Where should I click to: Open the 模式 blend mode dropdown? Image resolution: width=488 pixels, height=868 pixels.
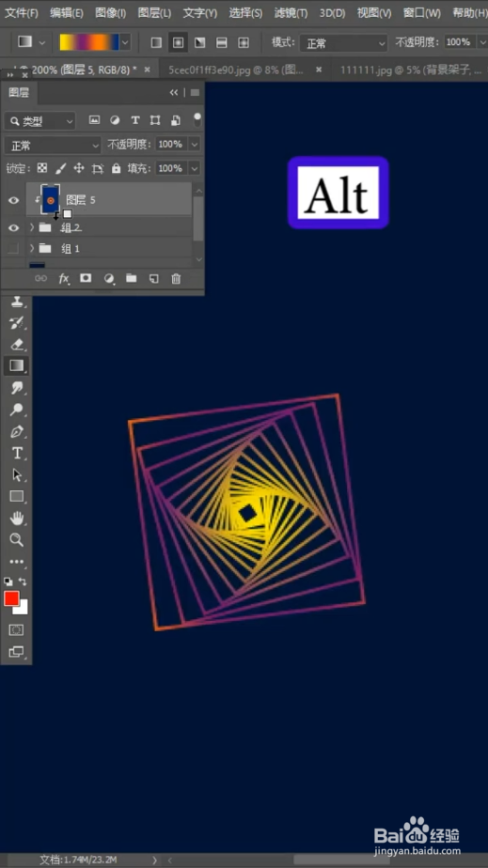(343, 42)
